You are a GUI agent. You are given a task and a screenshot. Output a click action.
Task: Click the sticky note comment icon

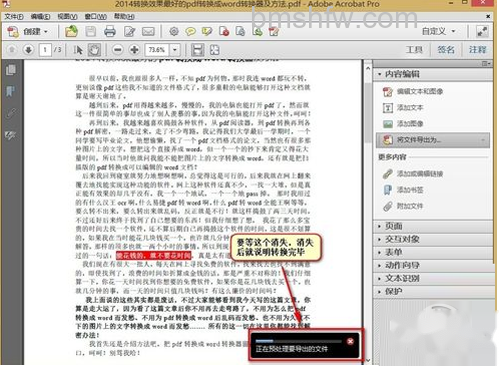pos(190,32)
